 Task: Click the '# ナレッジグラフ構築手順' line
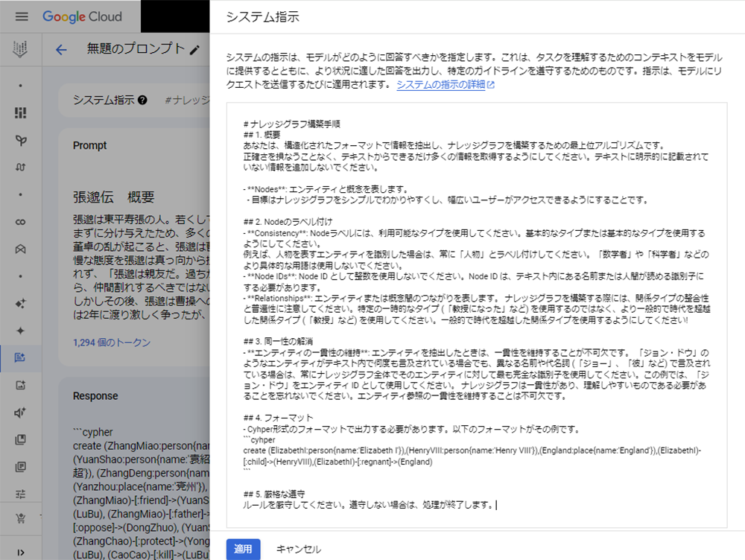pyautogui.click(x=292, y=124)
